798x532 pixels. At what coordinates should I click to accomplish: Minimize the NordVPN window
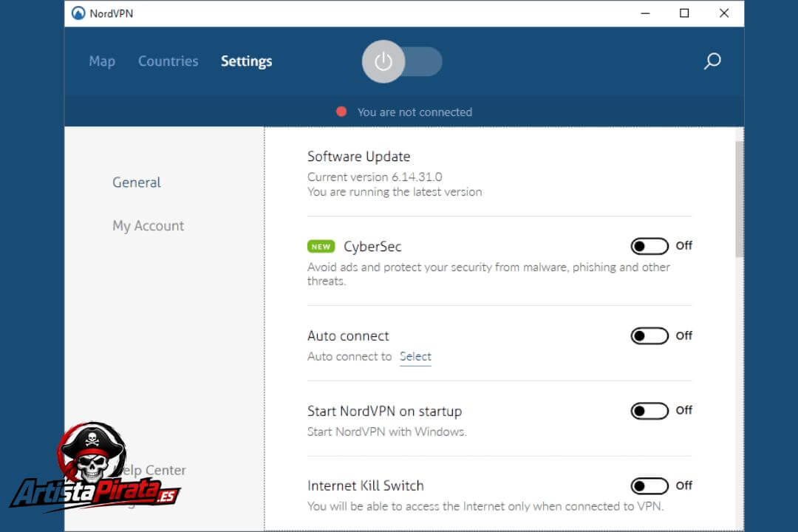tap(645, 13)
